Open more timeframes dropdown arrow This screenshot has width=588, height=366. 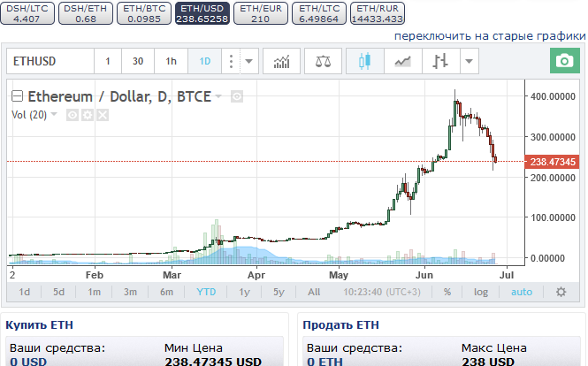(x=249, y=61)
